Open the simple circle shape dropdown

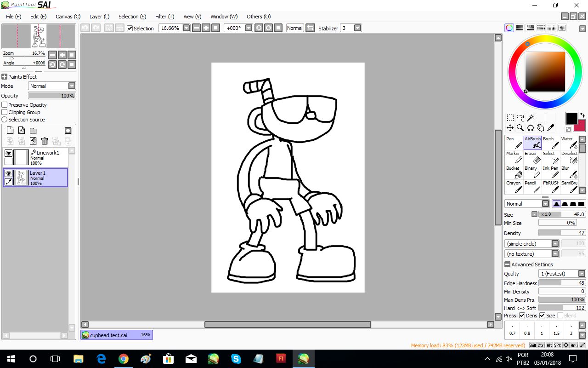click(531, 244)
